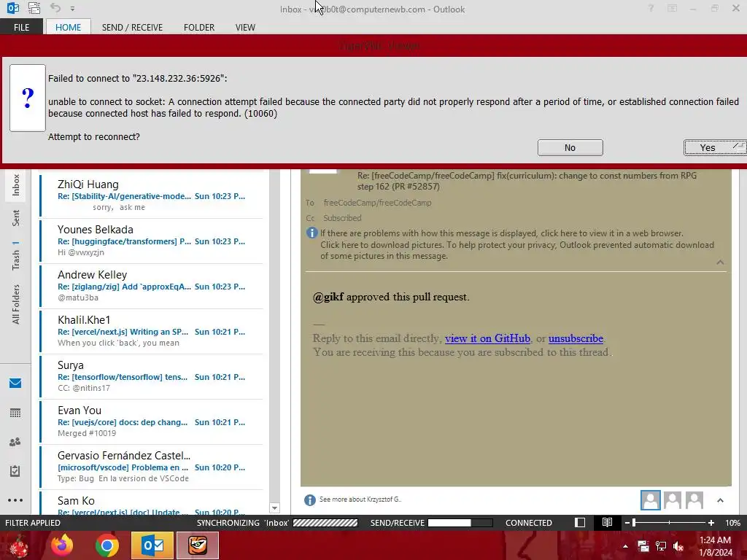Click Outlook taskbar button

152,545
